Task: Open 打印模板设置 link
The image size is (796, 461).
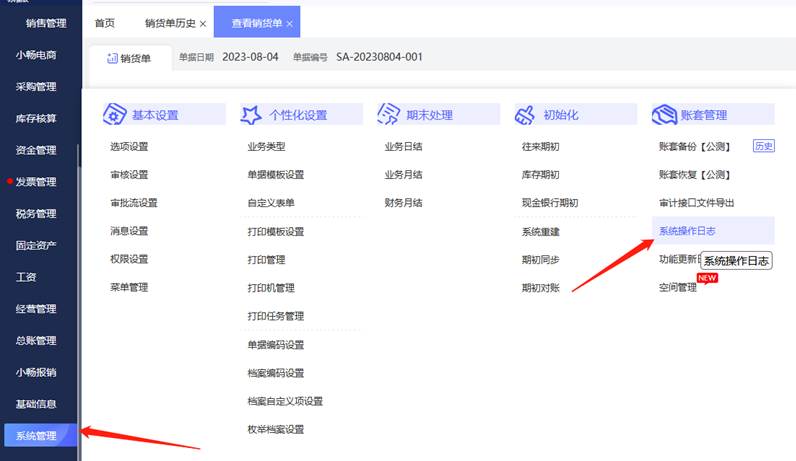Action: point(276,232)
